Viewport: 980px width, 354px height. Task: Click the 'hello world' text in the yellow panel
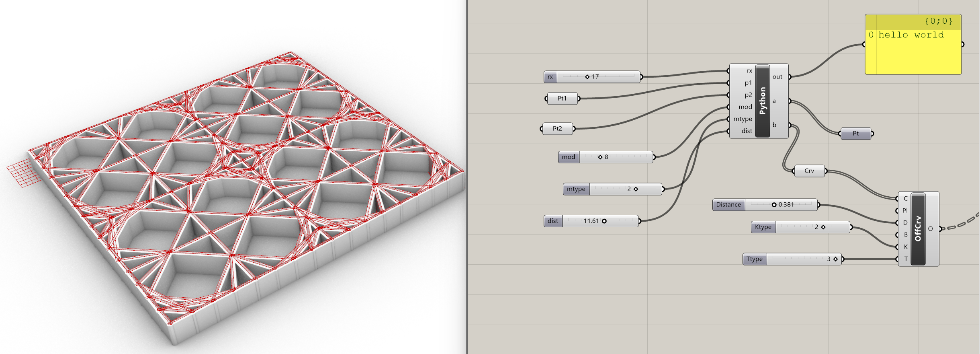[911, 35]
